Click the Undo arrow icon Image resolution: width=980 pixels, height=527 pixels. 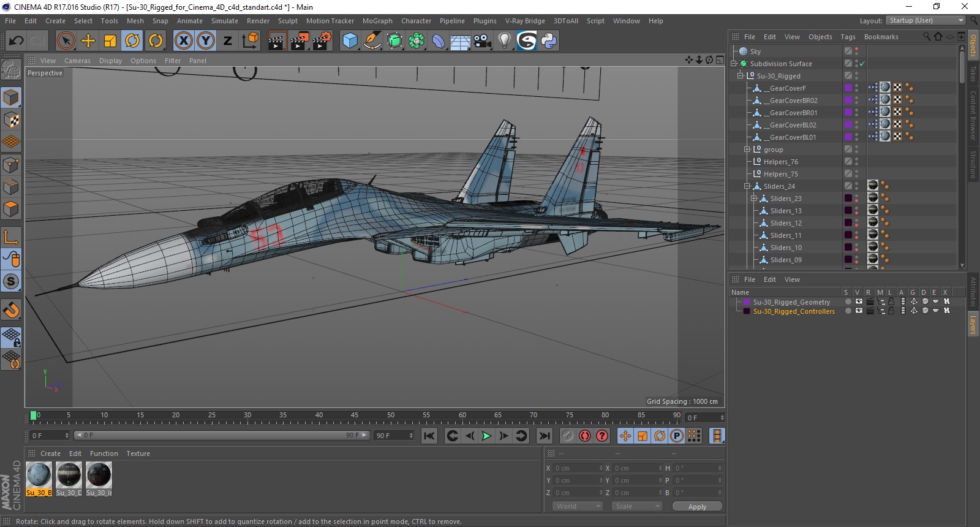[x=16, y=41]
